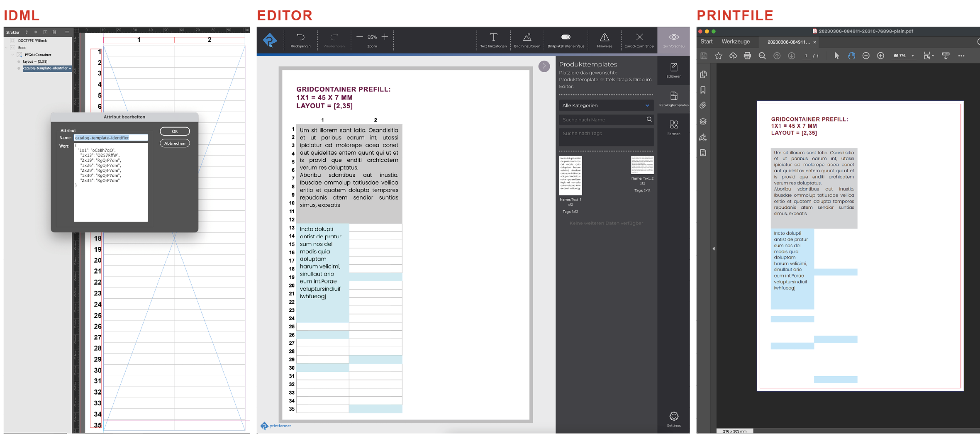Open the Katalogtemplates sidebar tab
Screen dimensions: 980x441
(673, 98)
